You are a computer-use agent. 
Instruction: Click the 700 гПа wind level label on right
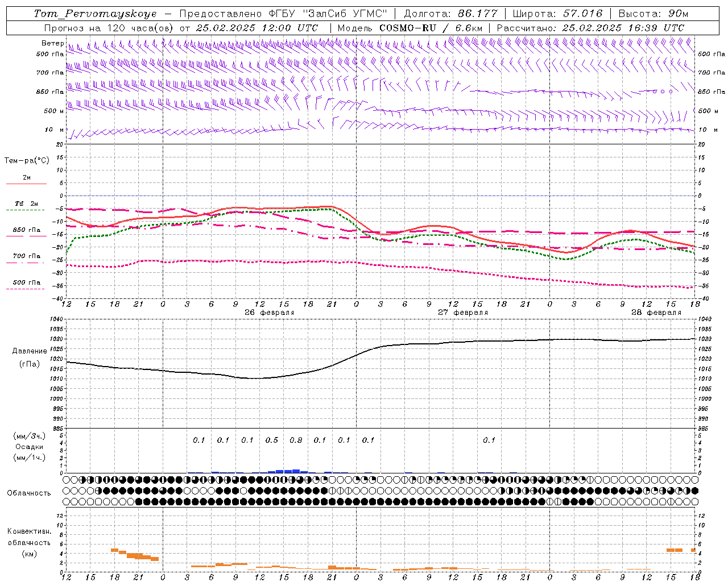coord(712,73)
